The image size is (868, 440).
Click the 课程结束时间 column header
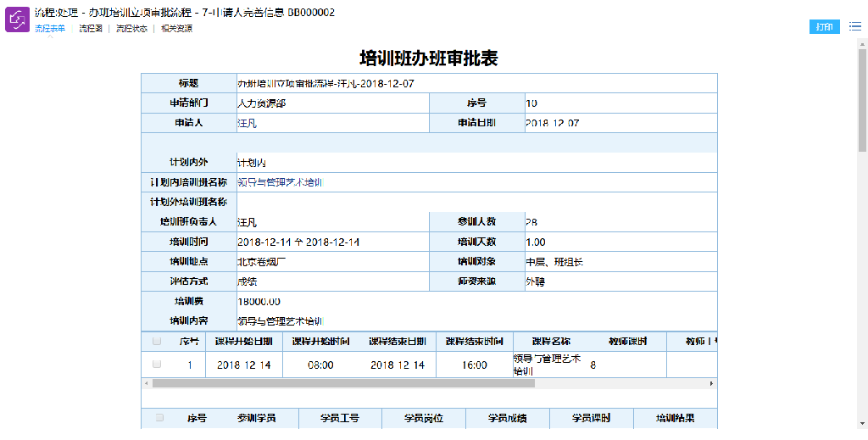coord(475,342)
